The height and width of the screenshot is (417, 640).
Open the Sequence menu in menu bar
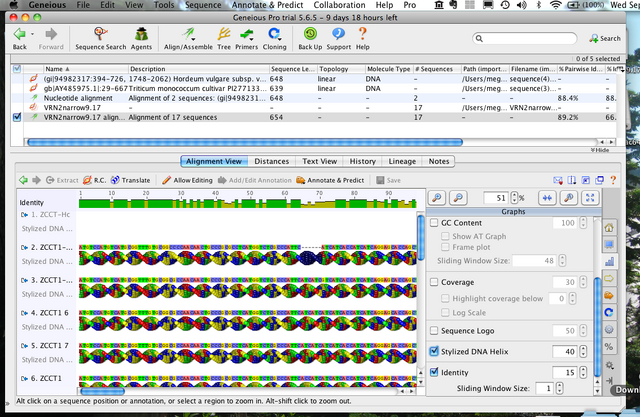pos(203,5)
